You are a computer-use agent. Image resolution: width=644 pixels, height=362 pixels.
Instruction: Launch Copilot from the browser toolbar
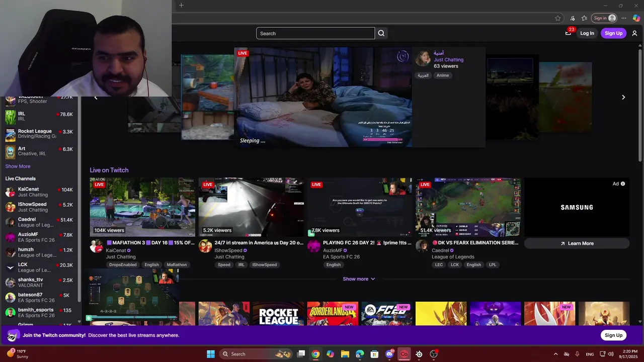[x=636, y=18]
